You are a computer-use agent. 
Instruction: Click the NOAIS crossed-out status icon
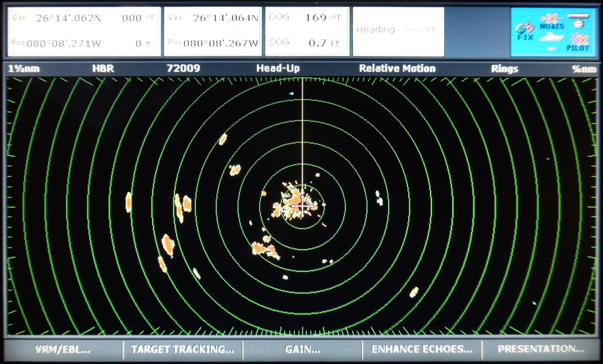(x=552, y=21)
